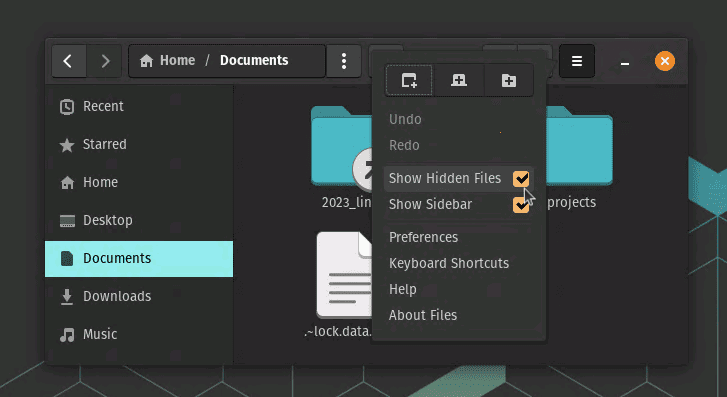Open Preferences from the menu

point(459,237)
